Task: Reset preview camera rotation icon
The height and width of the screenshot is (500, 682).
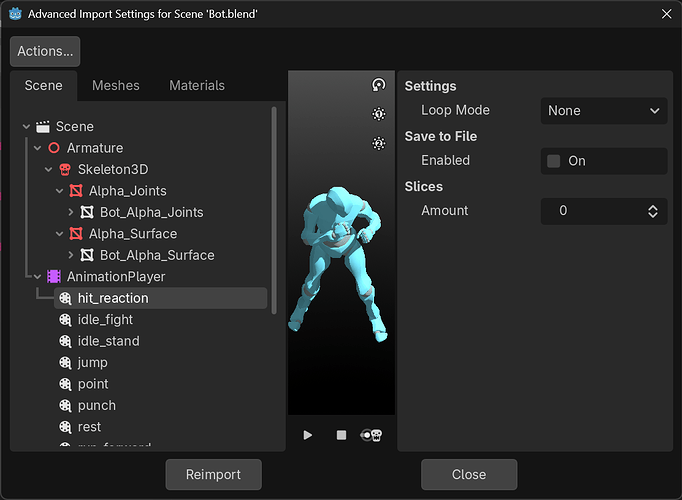Action: pos(378,85)
